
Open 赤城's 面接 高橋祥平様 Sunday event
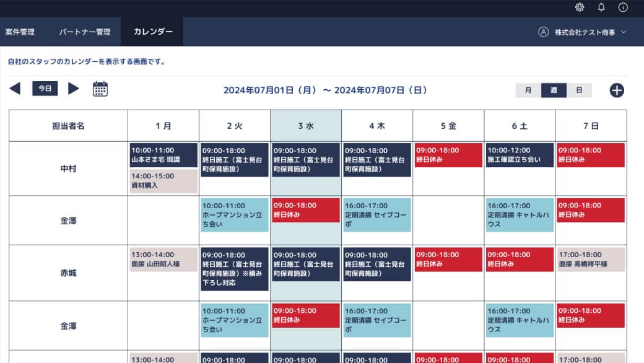[x=591, y=260]
